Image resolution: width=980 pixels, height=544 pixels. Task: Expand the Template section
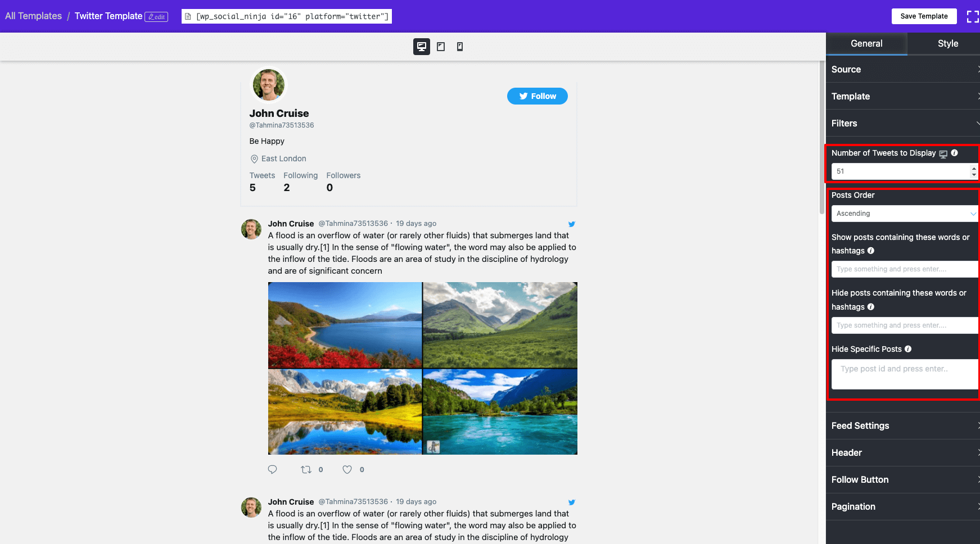(x=903, y=96)
